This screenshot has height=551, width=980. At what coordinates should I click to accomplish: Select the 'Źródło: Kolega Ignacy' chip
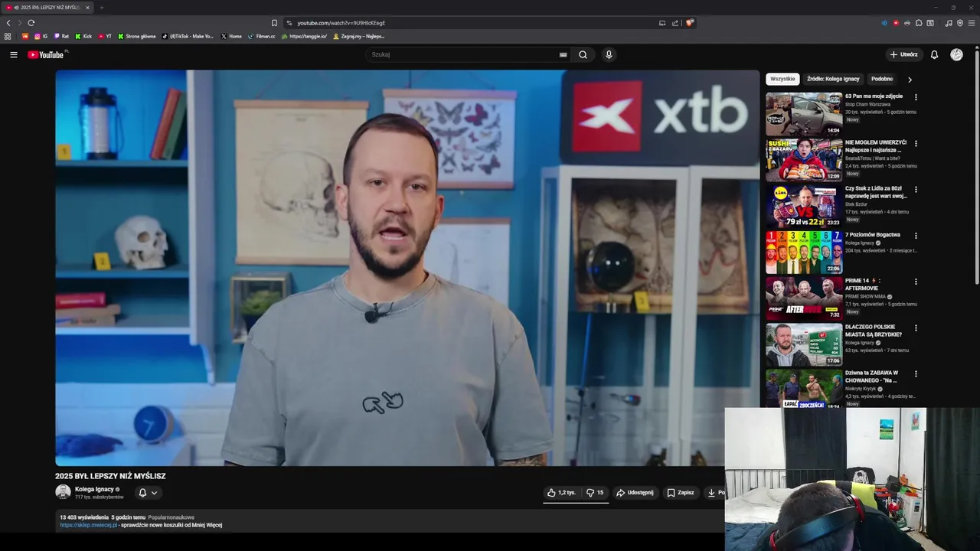tap(833, 79)
